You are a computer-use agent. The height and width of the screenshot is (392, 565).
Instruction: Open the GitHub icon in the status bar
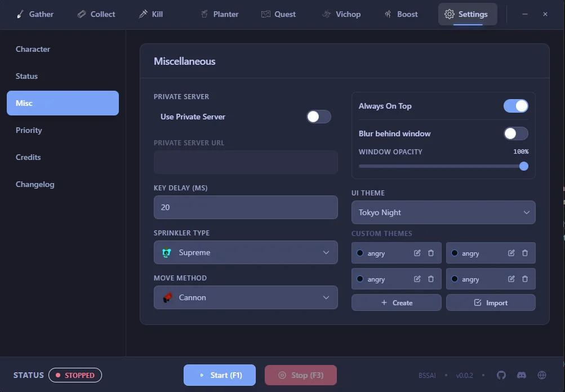[501, 375]
